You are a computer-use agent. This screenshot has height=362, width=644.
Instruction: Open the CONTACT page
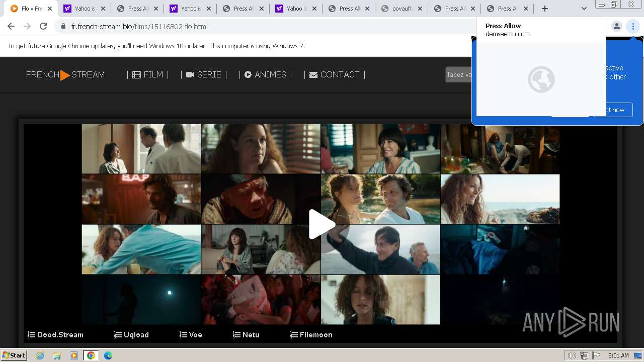click(334, 74)
